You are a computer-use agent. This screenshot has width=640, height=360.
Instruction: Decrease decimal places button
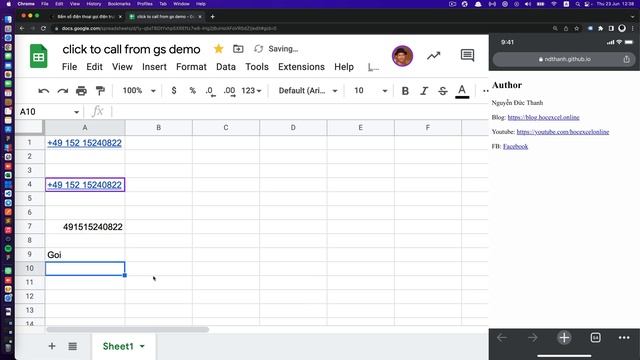click(x=210, y=91)
